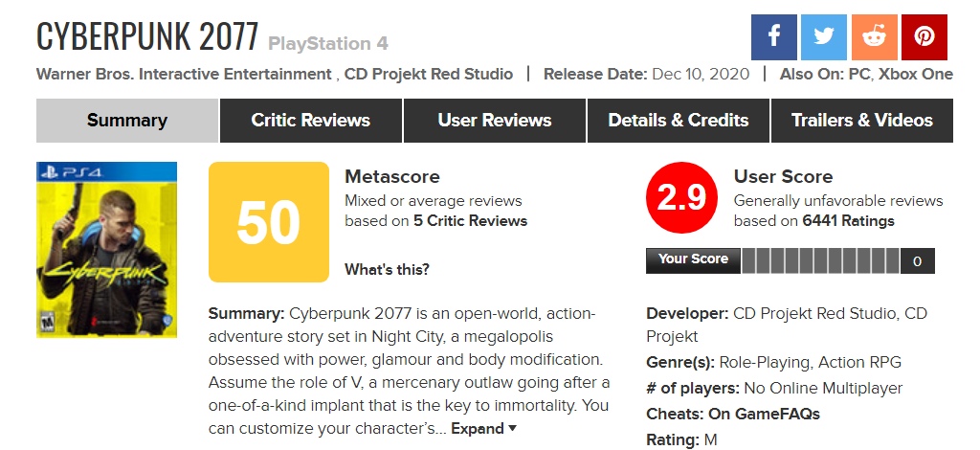Expand the game summary text
The height and width of the screenshot is (450, 980).
[484, 428]
